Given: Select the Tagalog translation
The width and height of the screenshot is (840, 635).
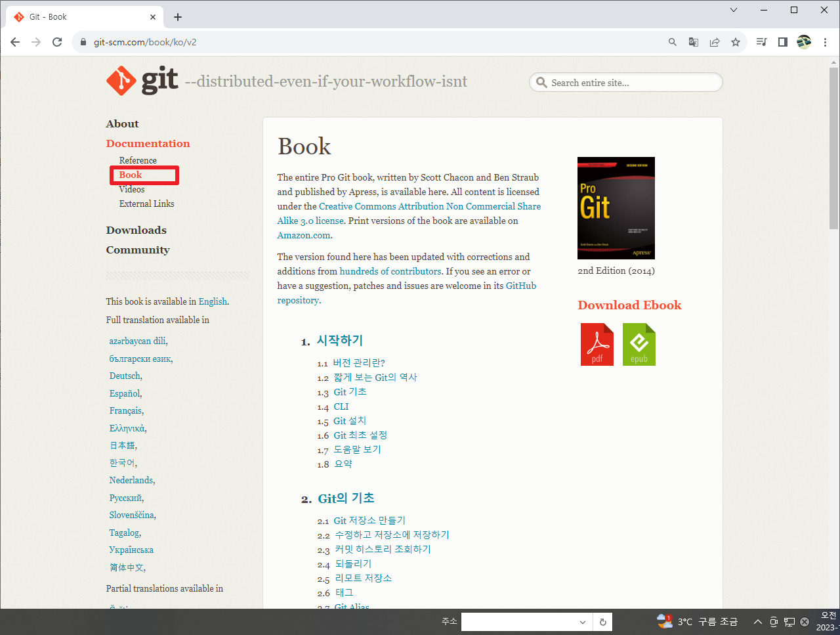Looking at the screenshot, I should point(125,533).
